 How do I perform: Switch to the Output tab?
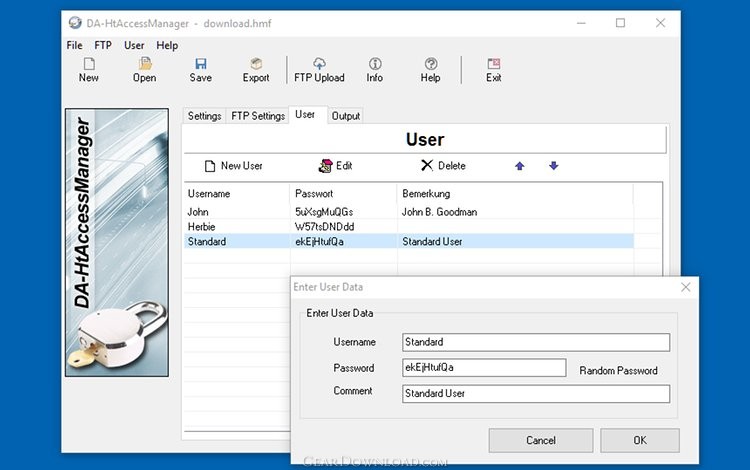tap(346, 116)
